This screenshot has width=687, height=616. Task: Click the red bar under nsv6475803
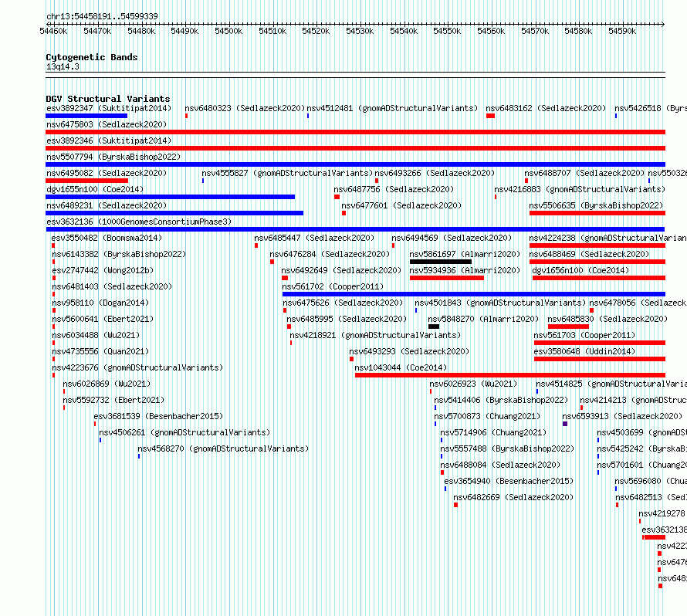coord(355,132)
